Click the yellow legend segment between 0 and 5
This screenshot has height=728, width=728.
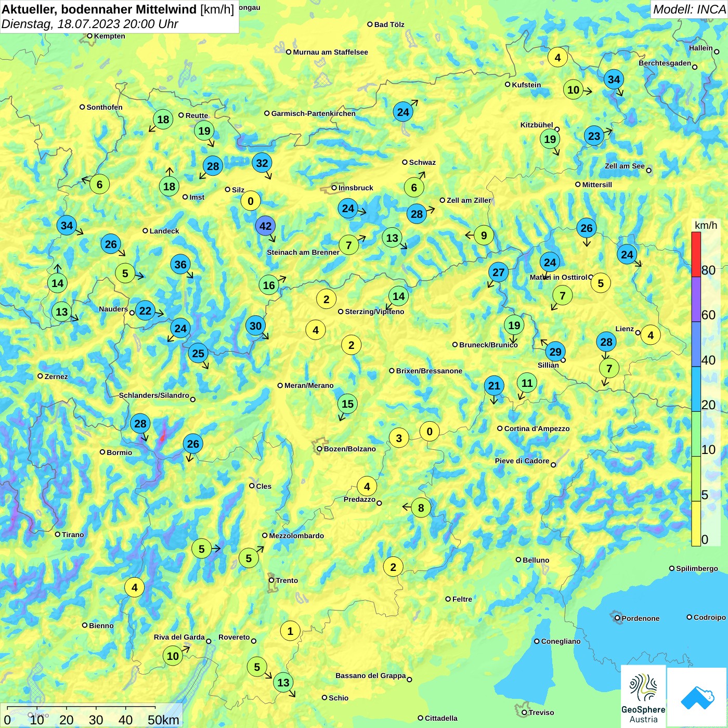[x=696, y=523]
